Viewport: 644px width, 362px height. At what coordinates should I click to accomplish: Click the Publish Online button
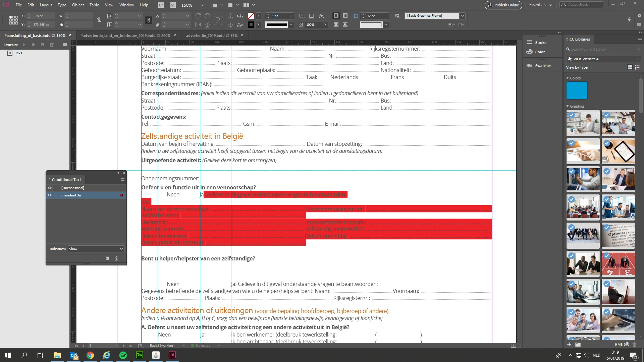(x=503, y=5)
